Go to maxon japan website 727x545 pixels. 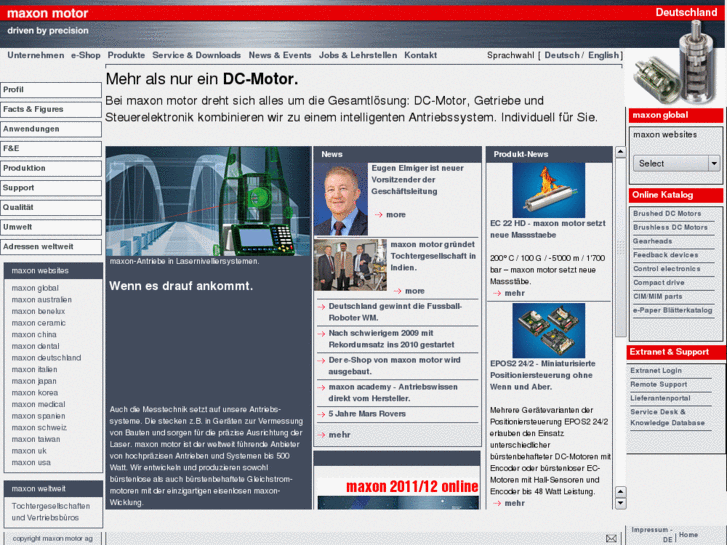tap(34, 381)
